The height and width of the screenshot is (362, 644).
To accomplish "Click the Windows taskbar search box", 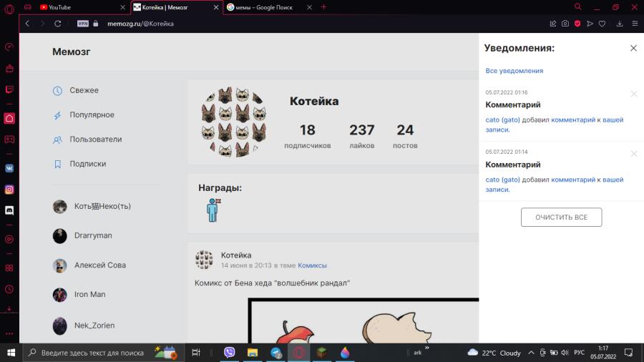I will pos(102,353).
